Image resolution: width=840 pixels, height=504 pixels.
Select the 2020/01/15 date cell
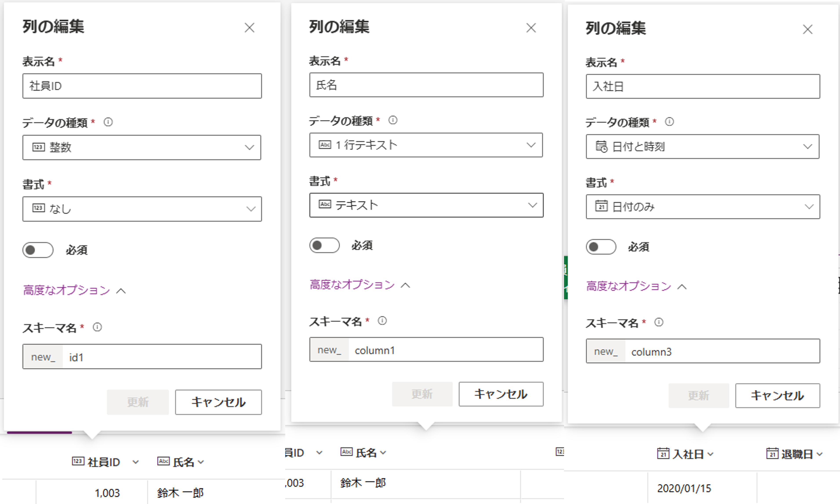[702, 488]
